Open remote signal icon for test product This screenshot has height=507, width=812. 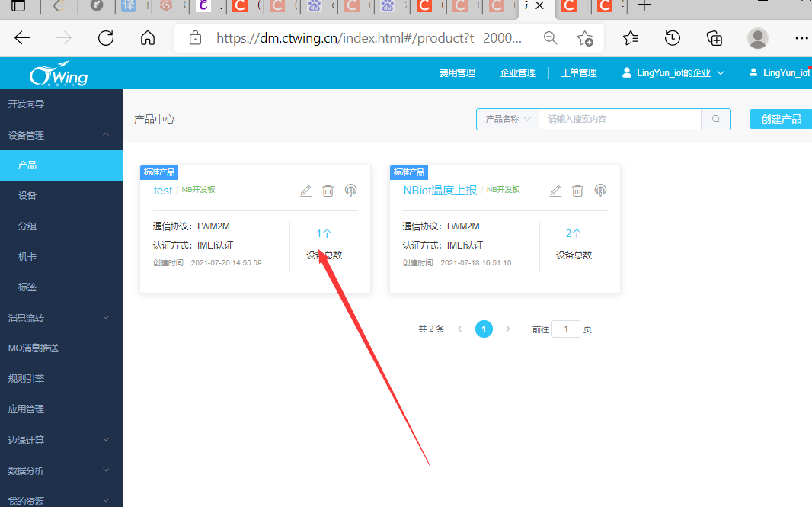click(x=350, y=191)
